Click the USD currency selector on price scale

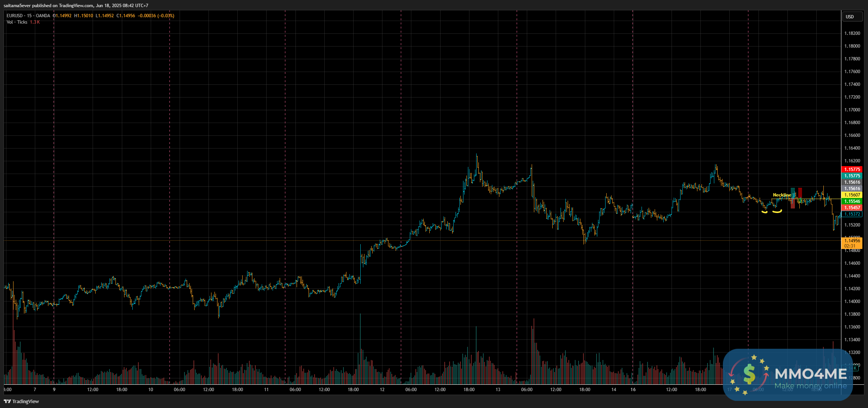point(850,16)
